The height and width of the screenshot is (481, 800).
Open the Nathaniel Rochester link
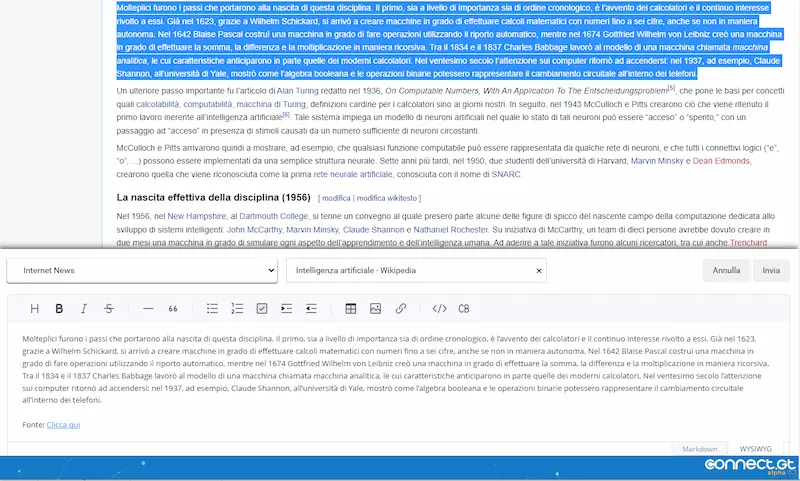click(451, 230)
